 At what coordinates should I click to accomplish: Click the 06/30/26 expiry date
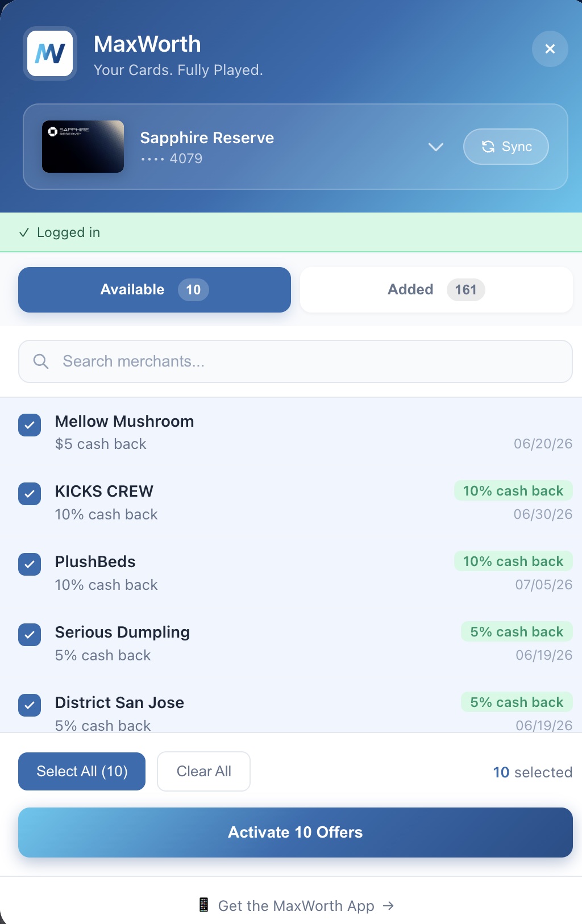click(x=543, y=514)
